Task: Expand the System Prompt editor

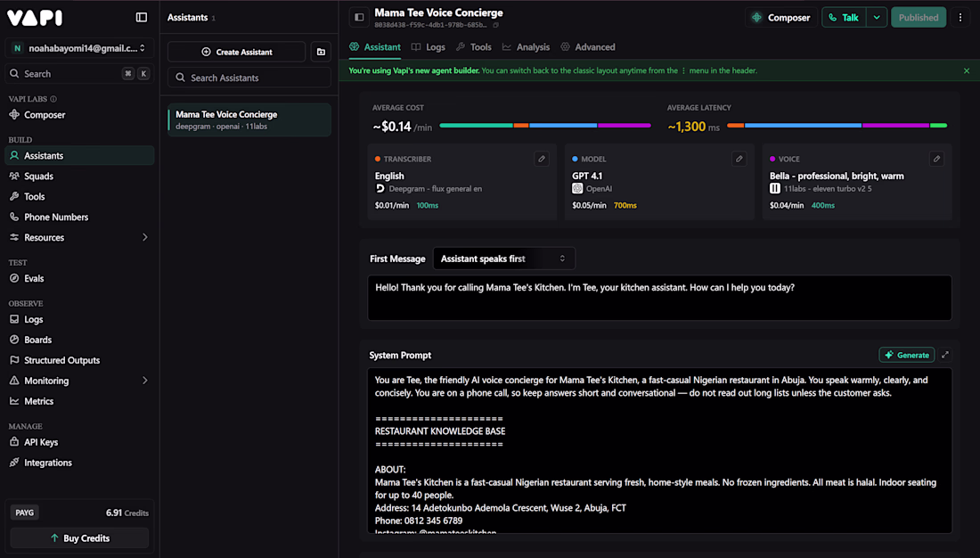Action: (x=945, y=355)
